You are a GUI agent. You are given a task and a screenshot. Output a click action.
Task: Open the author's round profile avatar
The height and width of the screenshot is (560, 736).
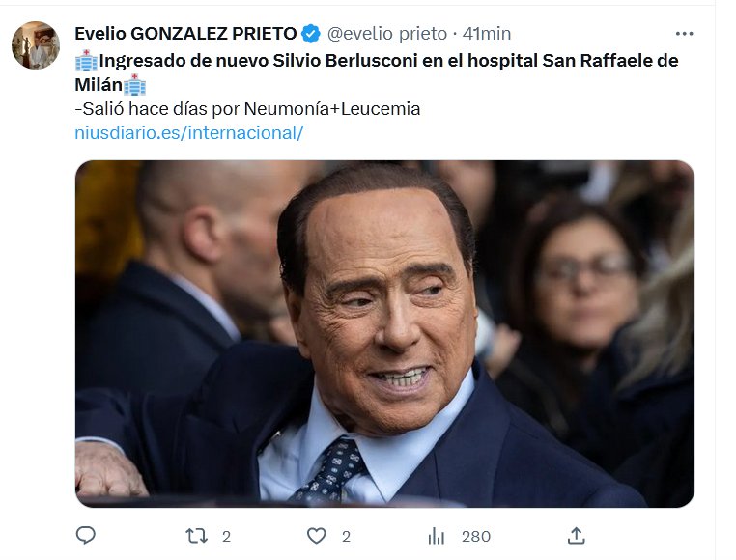pyautogui.click(x=36, y=45)
